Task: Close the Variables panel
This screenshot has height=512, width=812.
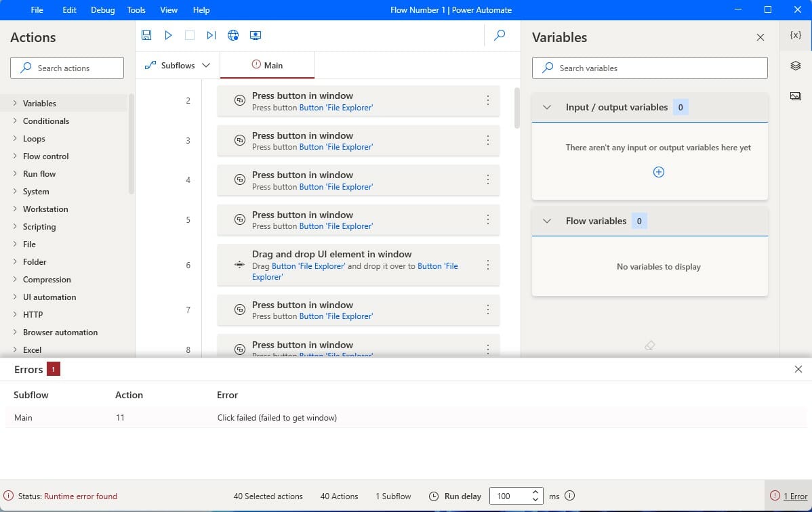Action: (x=760, y=37)
